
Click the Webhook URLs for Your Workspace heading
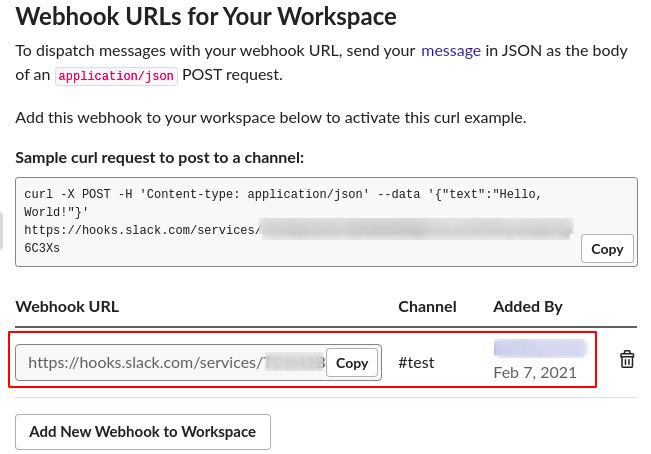(x=206, y=16)
